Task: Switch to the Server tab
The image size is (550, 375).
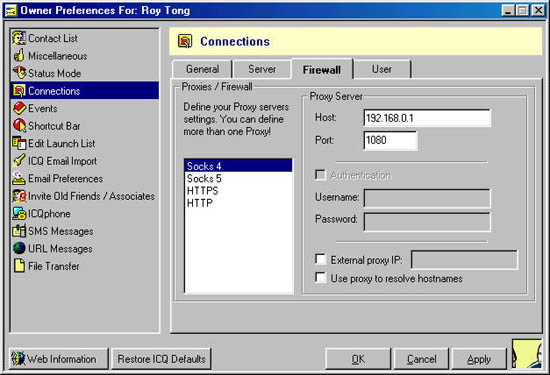Action: click(x=262, y=69)
